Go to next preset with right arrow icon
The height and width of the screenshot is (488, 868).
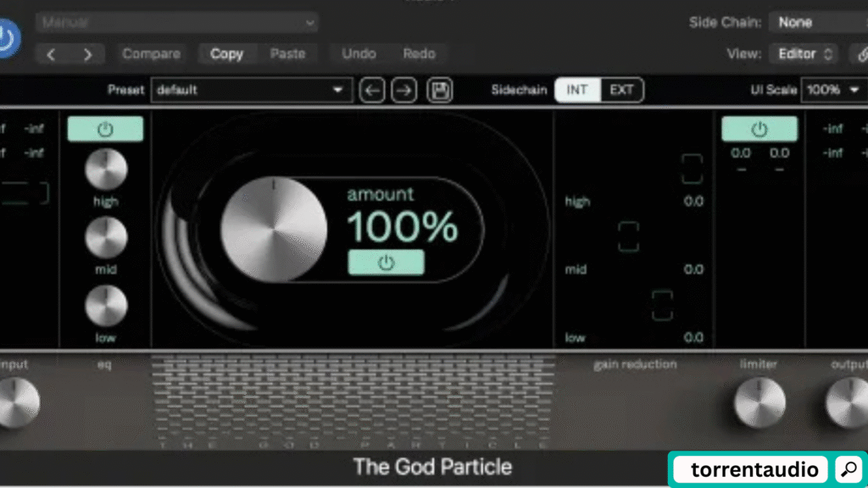tap(404, 90)
